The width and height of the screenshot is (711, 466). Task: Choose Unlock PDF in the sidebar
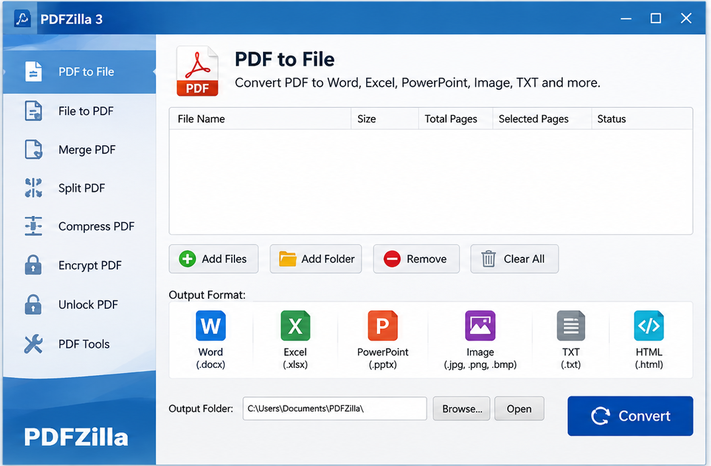pos(79,305)
